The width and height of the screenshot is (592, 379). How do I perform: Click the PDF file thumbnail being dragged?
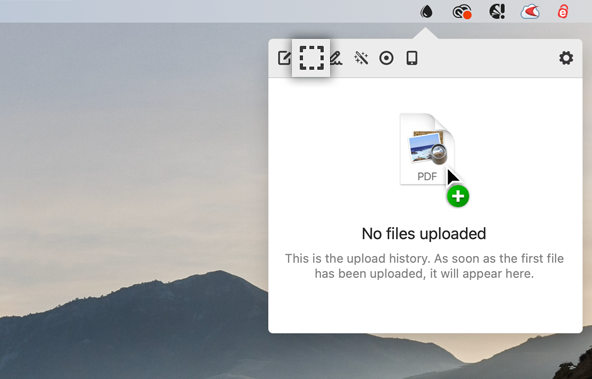(427, 149)
